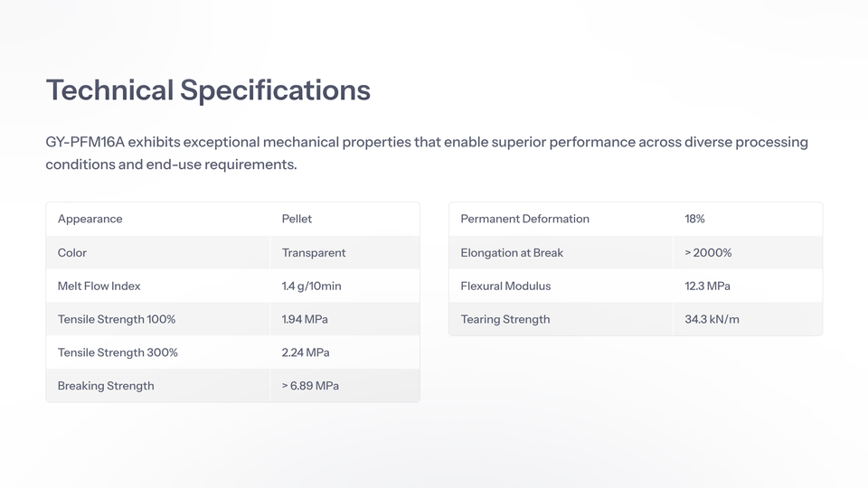Select the > 6.89 MPa value
The height and width of the screenshot is (488, 868).
(310, 386)
